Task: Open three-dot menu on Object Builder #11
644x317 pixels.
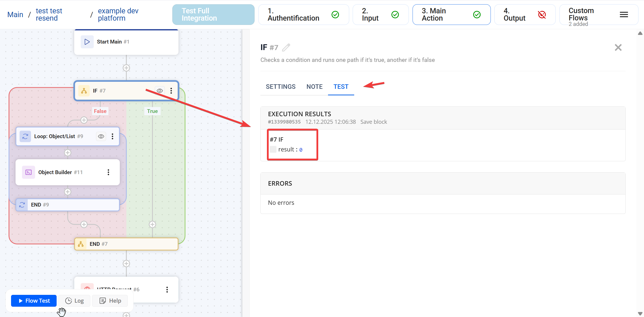Action: pyautogui.click(x=108, y=172)
